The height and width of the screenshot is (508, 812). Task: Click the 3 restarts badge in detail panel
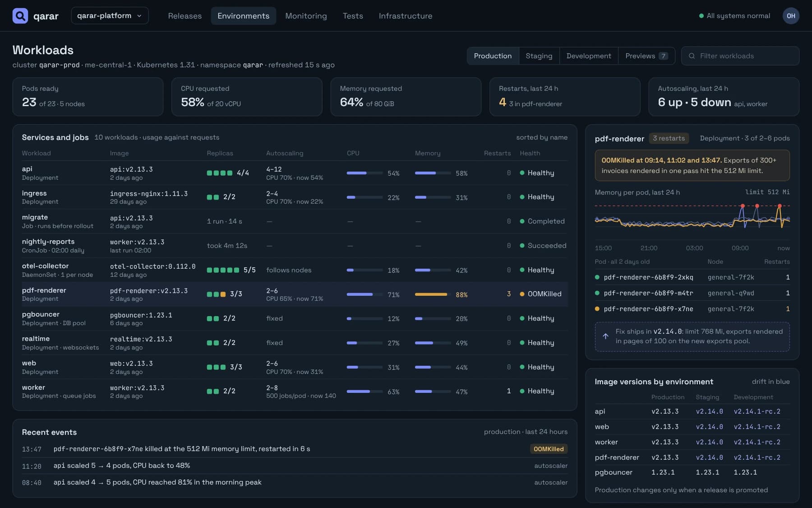click(669, 138)
